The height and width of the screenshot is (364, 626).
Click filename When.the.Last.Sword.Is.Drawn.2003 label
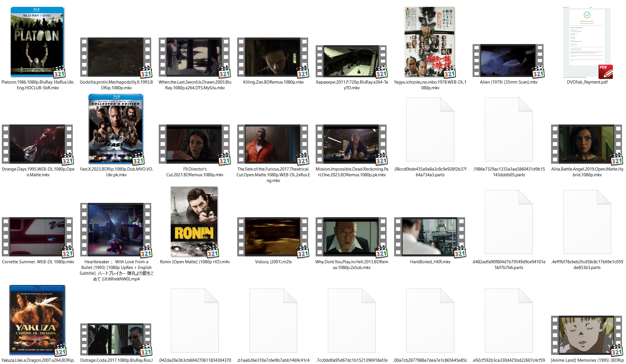195,85
